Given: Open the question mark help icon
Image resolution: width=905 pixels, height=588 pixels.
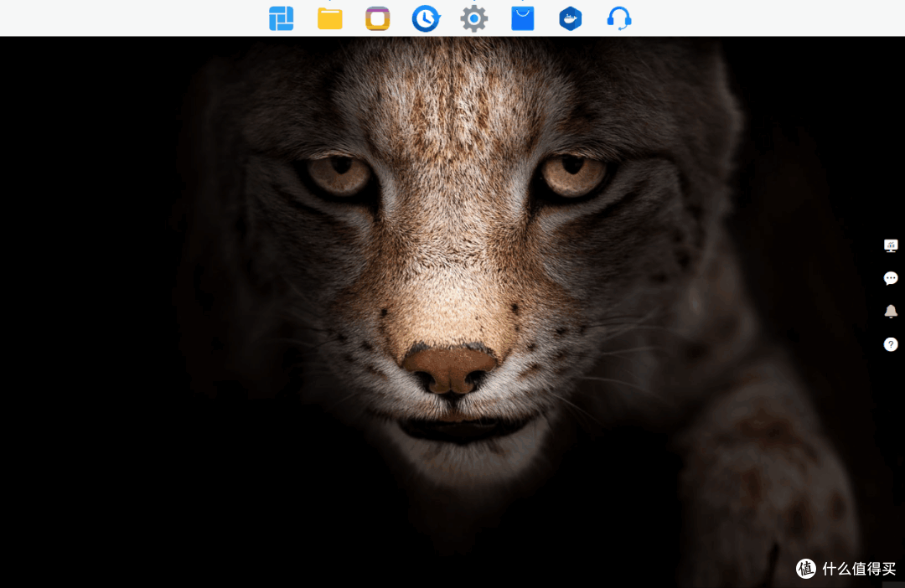Looking at the screenshot, I should click(x=891, y=344).
